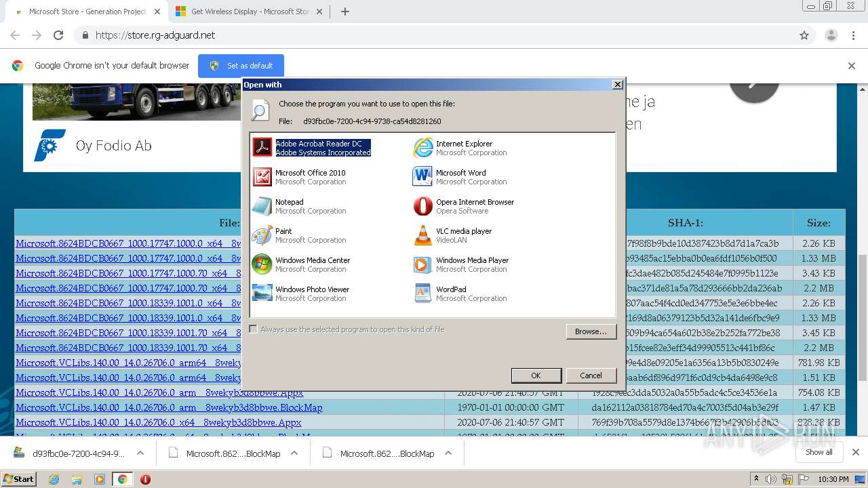868x488 pixels.
Task: Click Show all downloads button
Action: pos(819,452)
